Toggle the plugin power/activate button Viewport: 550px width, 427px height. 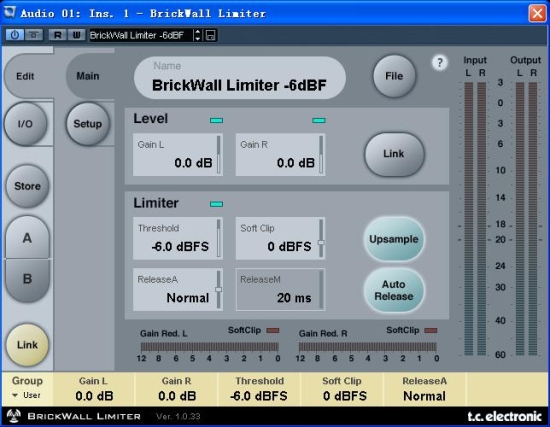pos(15,35)
